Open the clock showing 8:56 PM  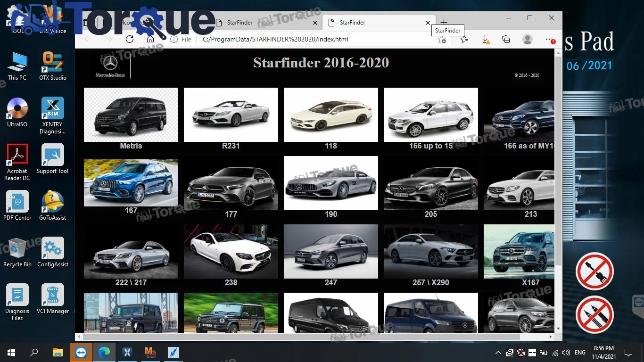604,352
